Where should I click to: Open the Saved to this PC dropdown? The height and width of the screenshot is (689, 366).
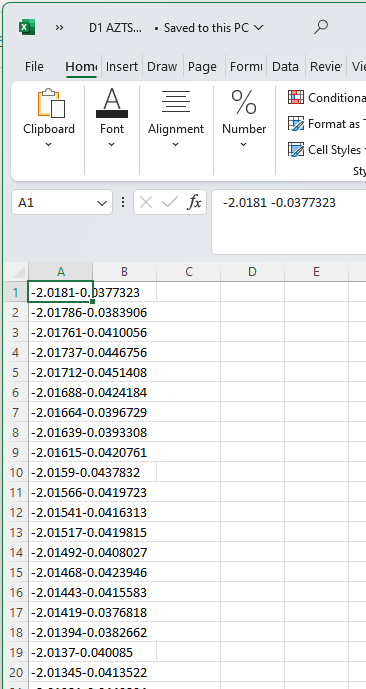213,28
